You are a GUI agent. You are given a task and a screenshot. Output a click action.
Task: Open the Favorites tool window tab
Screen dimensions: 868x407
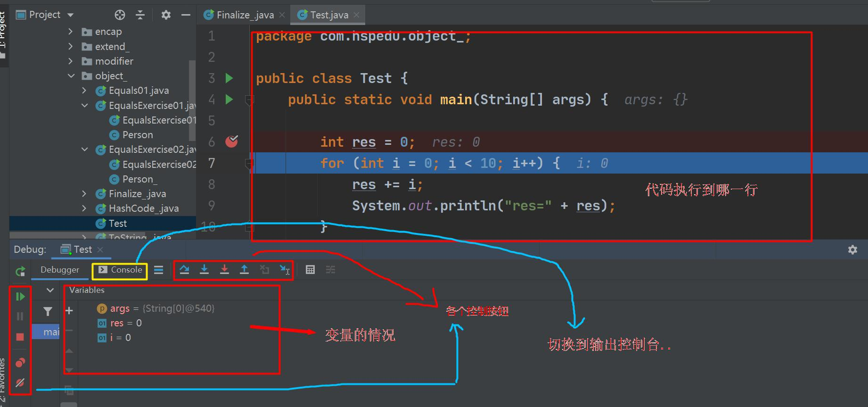click(x=3, y=381)
